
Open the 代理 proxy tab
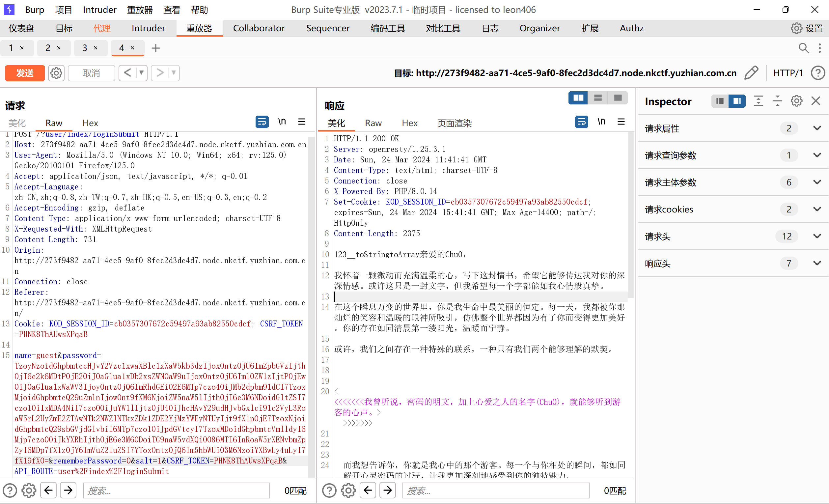click(x=102, y=28)
